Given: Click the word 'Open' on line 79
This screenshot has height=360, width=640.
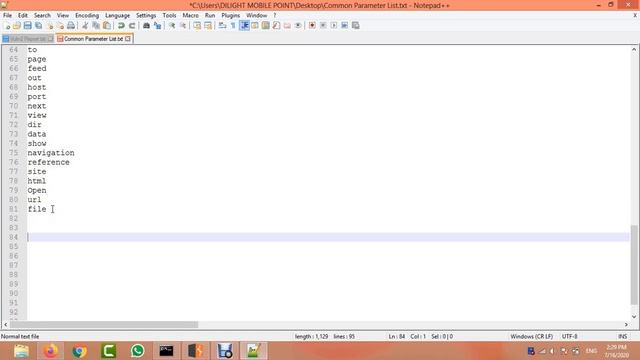Looking at the screenshot, I should [37, 191].
